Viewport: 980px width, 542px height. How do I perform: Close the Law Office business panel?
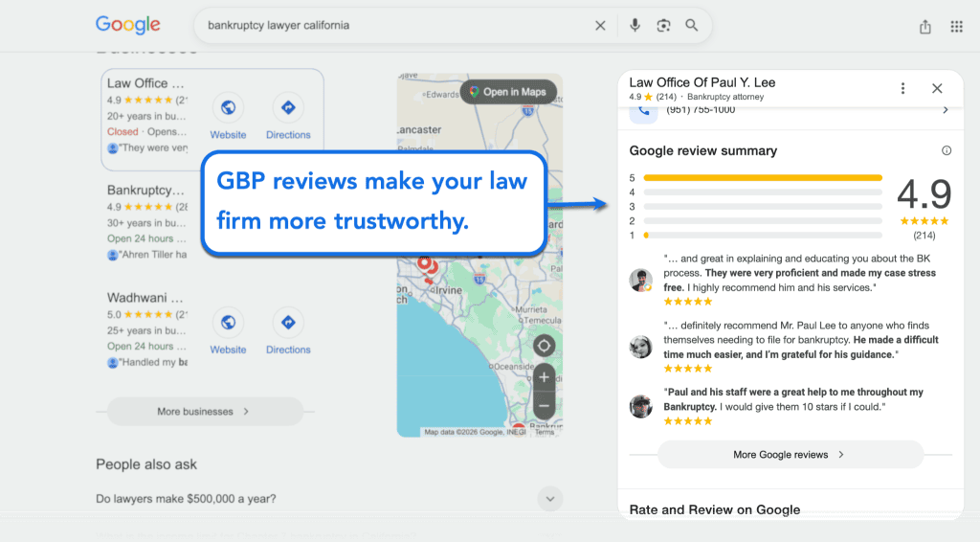937,88
